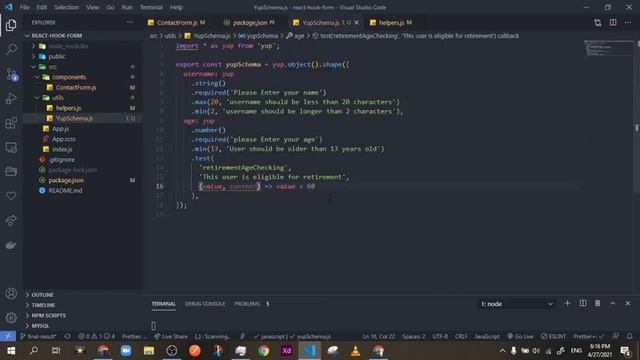The height and width of the screenshot is (360, 640).
Task: Switch to the ContactForm.js tab
Action: click(x=177, y=23)
